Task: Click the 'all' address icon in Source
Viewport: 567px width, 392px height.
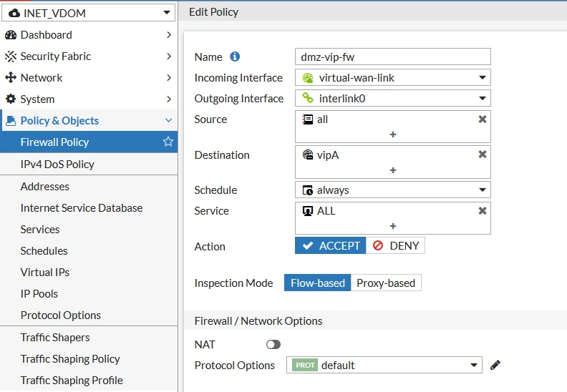Action: [308, 119]
